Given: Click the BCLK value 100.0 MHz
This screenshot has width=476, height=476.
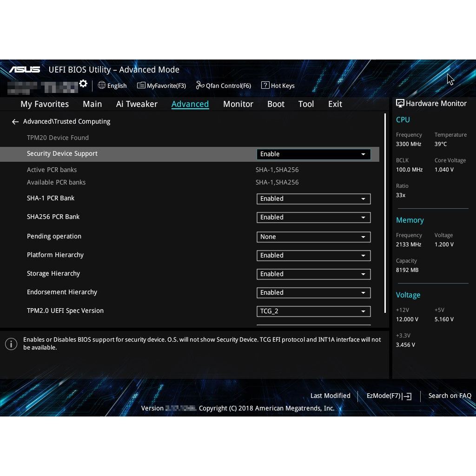Looking at the screenshot, I should [409, 170].
